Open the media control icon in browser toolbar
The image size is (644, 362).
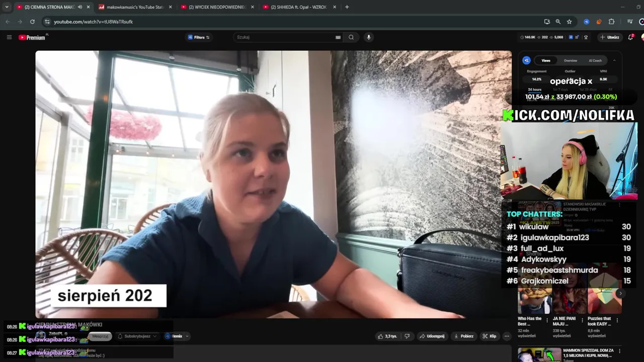pyautogui.click(x=629, y=22)
